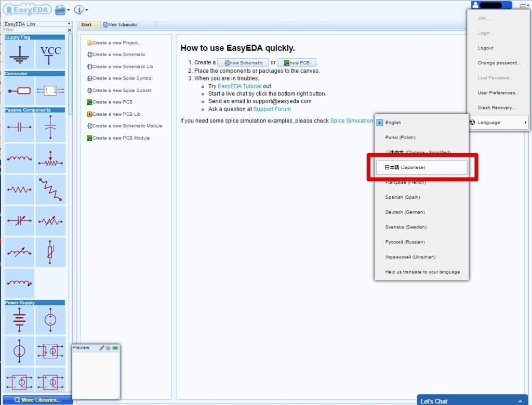Select English language option

(x=422, y=123)
